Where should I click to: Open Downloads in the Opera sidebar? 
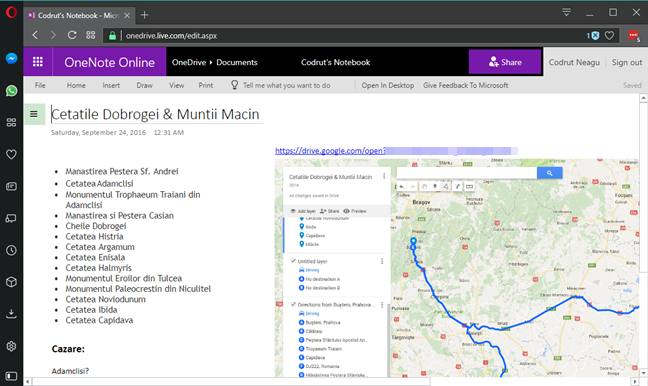(12, 314)
